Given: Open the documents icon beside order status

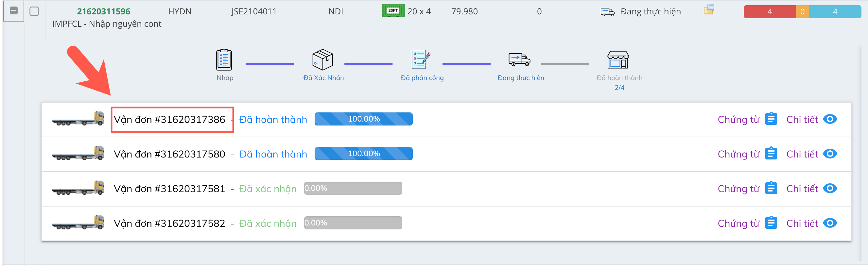Looking at the screenshot, I should [709, 9].
